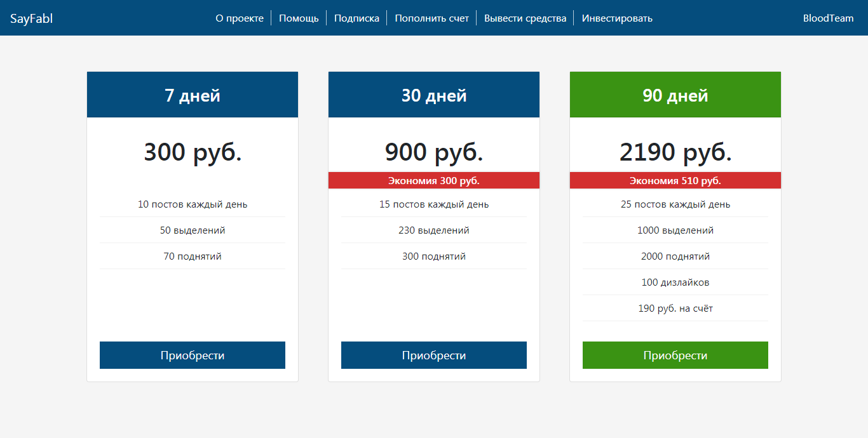Click the 7 дней plan header
Image resolution: width=868 pixels, height=438 pixels.
pos(193,95)
